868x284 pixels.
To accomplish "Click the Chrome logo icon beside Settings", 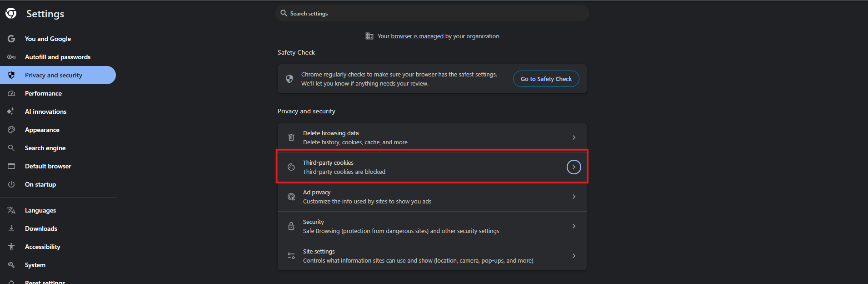I will pyautogui.click(x=11, y=14).
